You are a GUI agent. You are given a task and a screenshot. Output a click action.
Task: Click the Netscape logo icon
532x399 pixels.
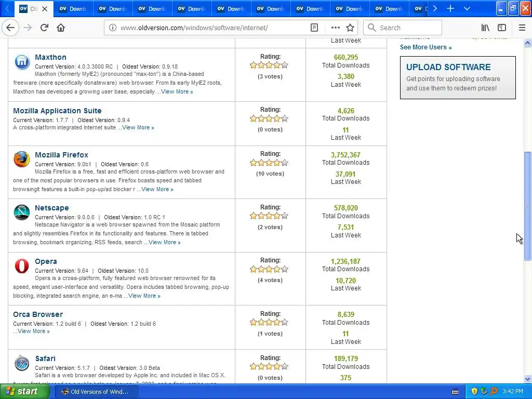tap(22, 212)
